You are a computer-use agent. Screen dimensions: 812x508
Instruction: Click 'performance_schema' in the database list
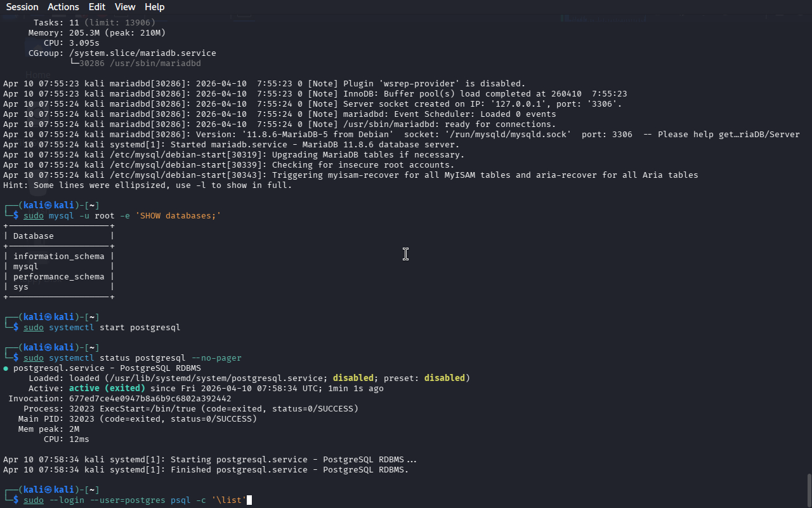58,277
